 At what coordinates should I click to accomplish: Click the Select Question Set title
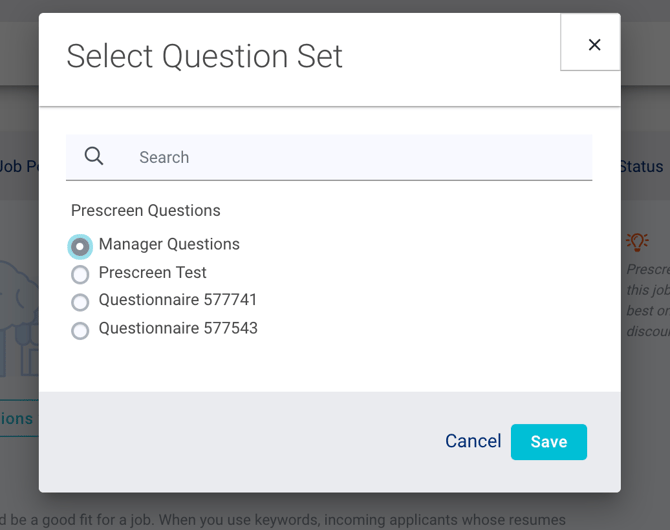pyautogui.click(x=204, y=56)
